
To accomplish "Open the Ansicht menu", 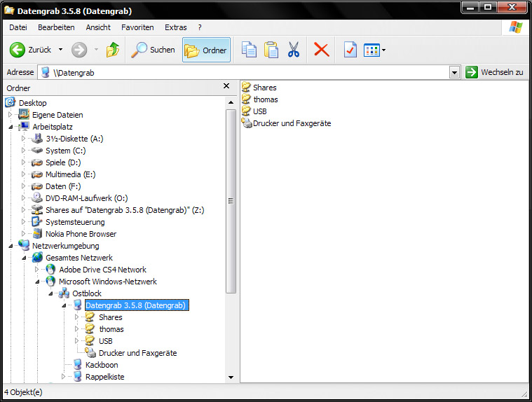I will [98, 27].
